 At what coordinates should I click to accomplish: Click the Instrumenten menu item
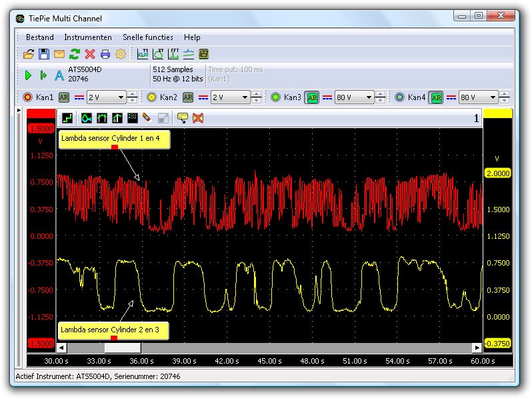(87, 37)
